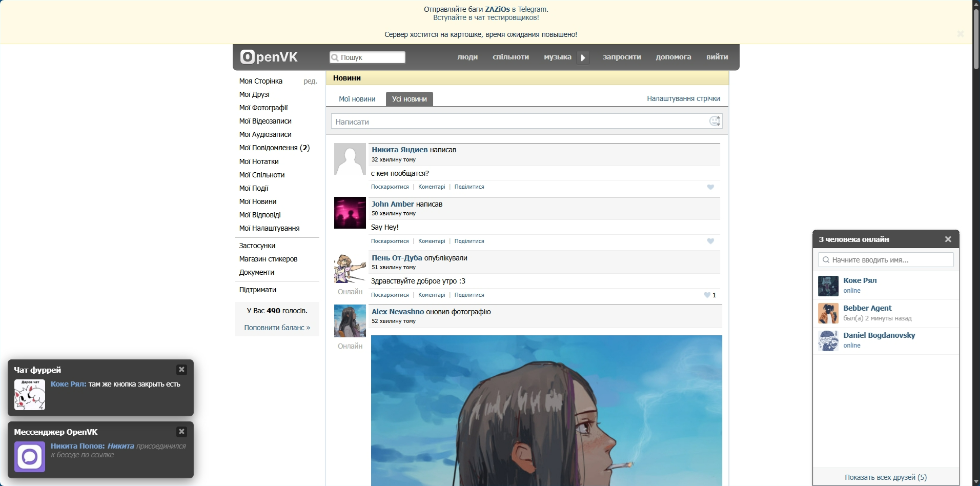This screenshot has height=486, width=980.
Task: Dismiss the Мессенджер OpenVK notification
Action: pos(181,432)
